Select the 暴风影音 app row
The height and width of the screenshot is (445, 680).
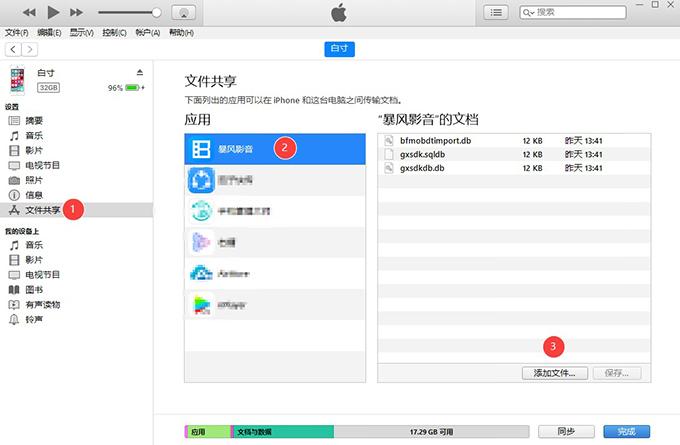[275, 149]
